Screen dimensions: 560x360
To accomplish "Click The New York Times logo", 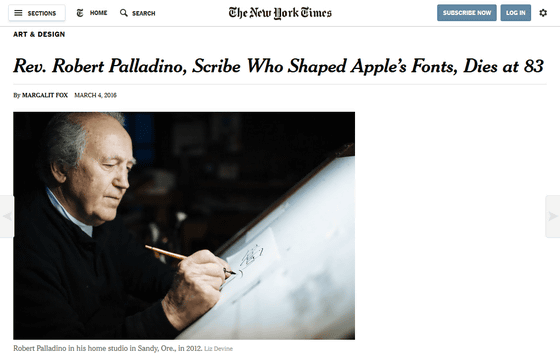I will (x=280, y=13).
